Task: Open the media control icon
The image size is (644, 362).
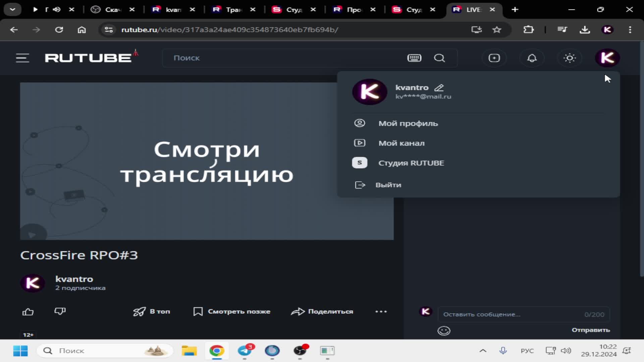Action: pos(562,30)
